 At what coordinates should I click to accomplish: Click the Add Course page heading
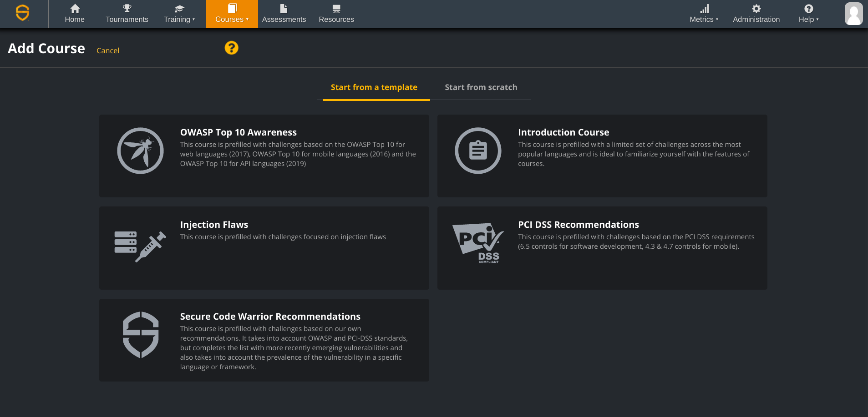(x=46, y=49)
